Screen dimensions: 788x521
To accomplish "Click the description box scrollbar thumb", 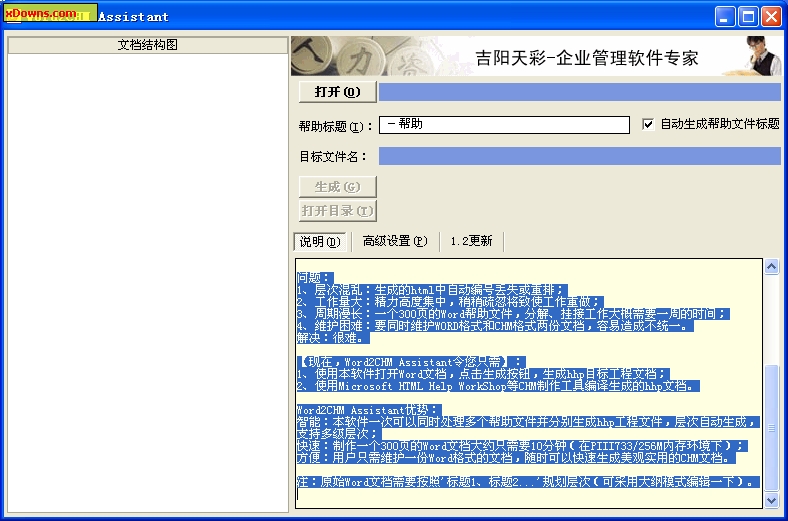I will pos(771,428).
